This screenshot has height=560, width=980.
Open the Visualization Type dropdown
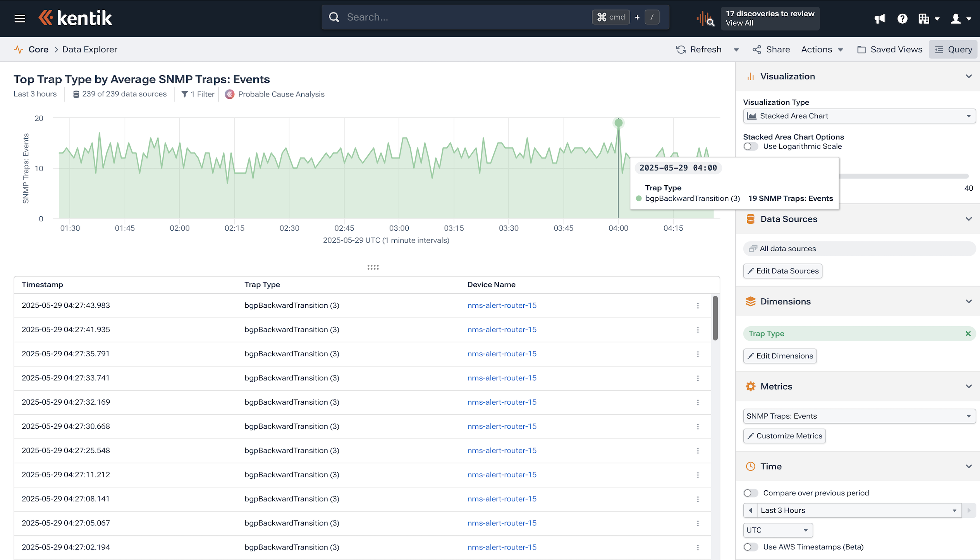point(859,116)
